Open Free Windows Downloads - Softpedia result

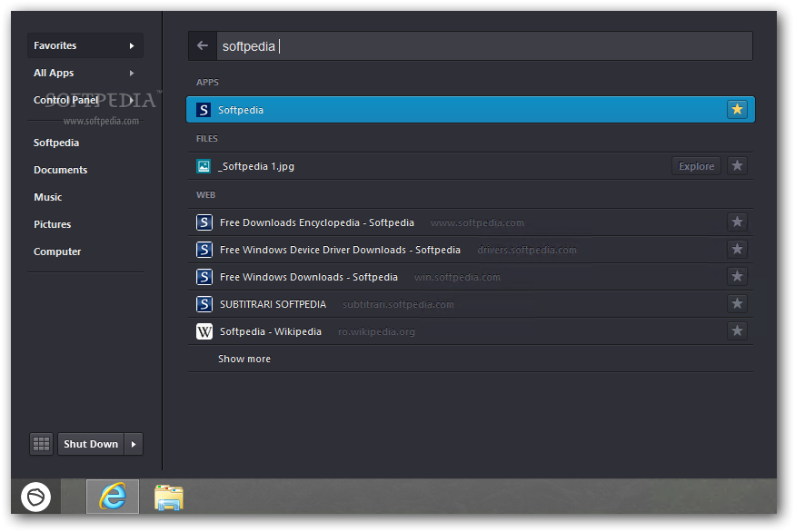470,277
